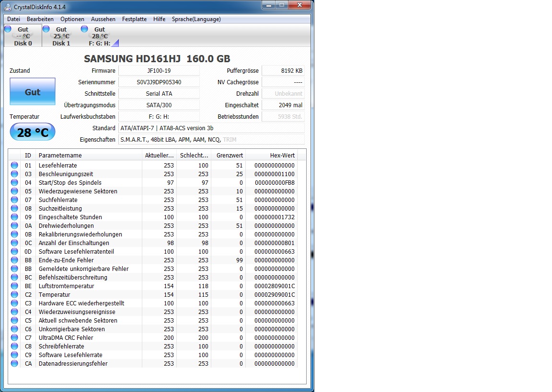The width and height of the screenshot is (552, 392).
Task: Open the Aussehen menu
Action: (103, 19)
